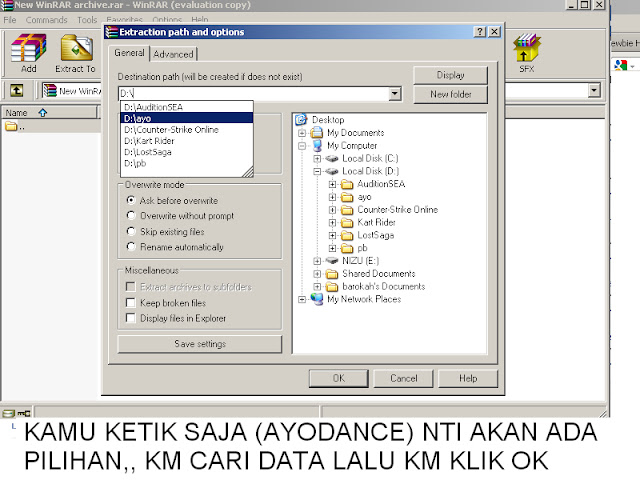Expand AuditionSEA folder node
This screenshot has width=640, height=480.
coord(332,184)
